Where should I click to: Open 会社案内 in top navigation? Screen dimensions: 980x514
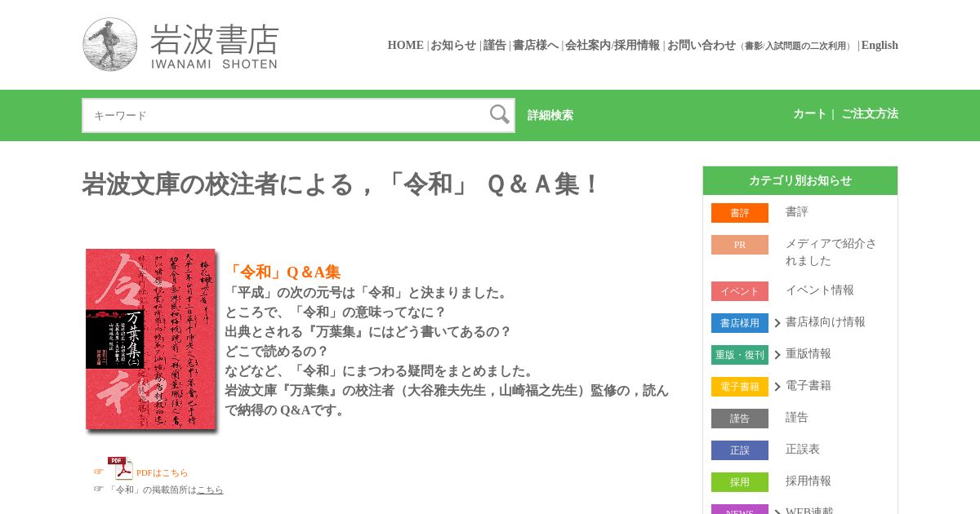[588, 46]
